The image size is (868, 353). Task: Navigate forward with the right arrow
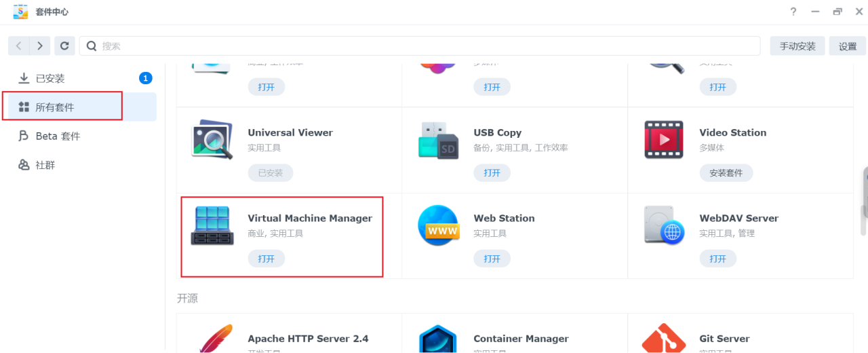tap(41, 46)
